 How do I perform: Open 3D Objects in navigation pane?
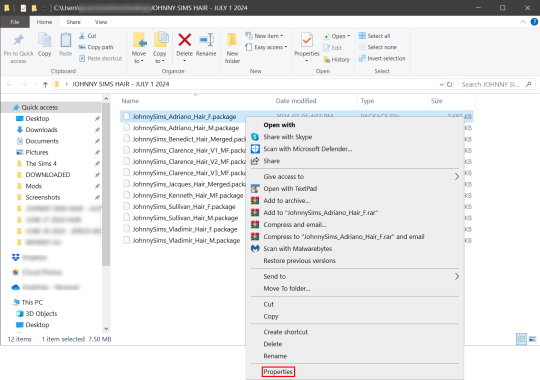click(41, 314)
